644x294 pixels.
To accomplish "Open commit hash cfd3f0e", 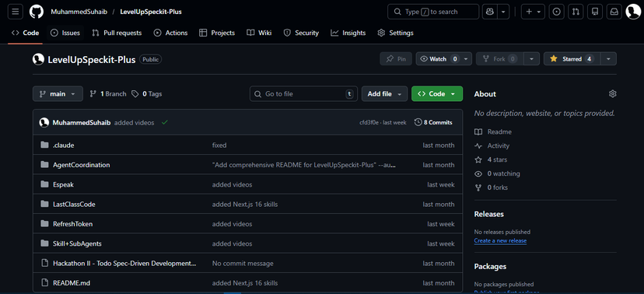I will tap(369, 122).
